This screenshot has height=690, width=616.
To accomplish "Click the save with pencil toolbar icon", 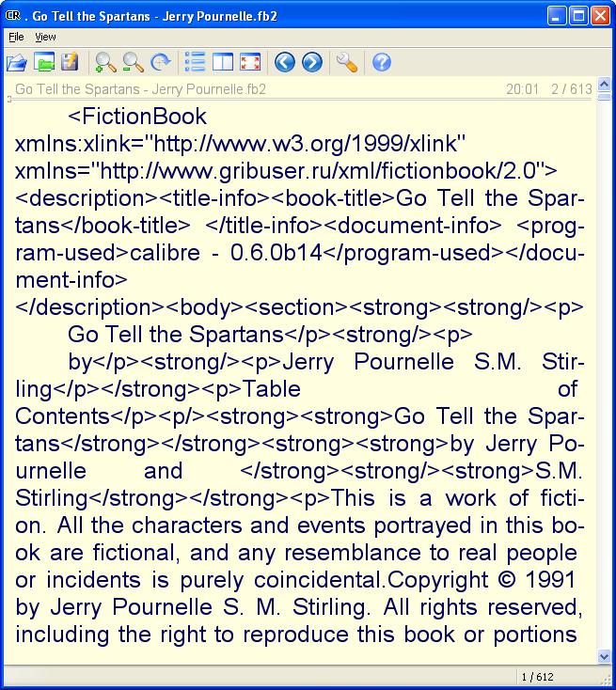I will tap(70, 62).
